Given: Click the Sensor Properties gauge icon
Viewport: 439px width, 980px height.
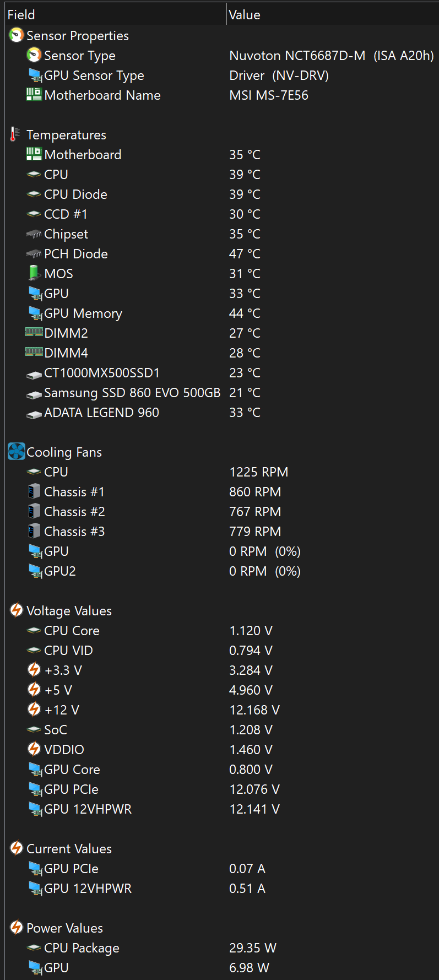Looking at the screenshot, I should [17, 35].
